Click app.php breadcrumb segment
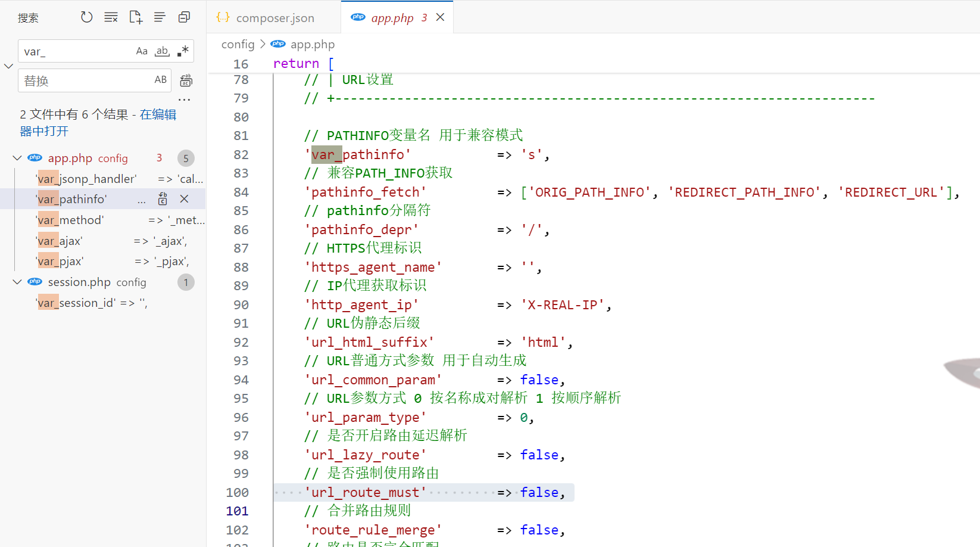Screen dimensions: 980x547 tap(313, 44)
